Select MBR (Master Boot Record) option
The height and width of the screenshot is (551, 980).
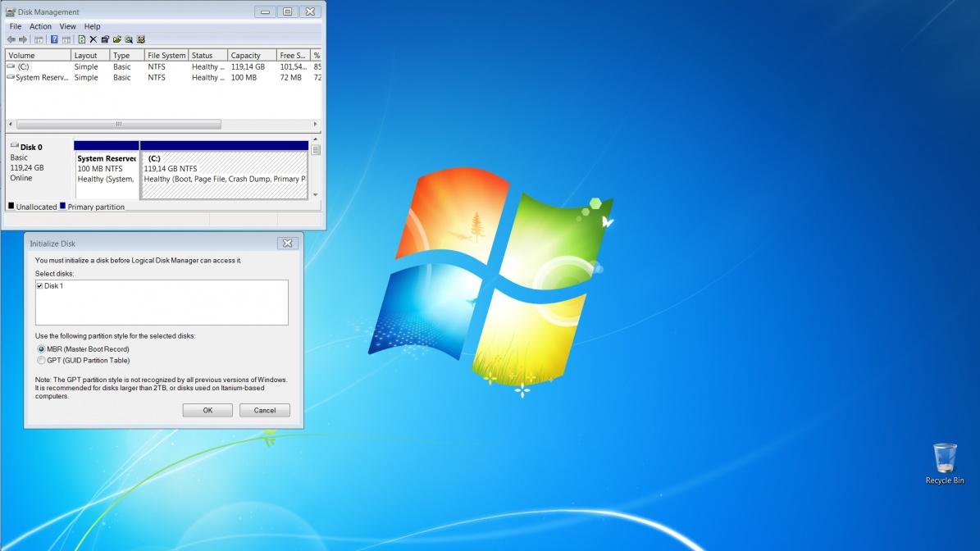[41, 349]
